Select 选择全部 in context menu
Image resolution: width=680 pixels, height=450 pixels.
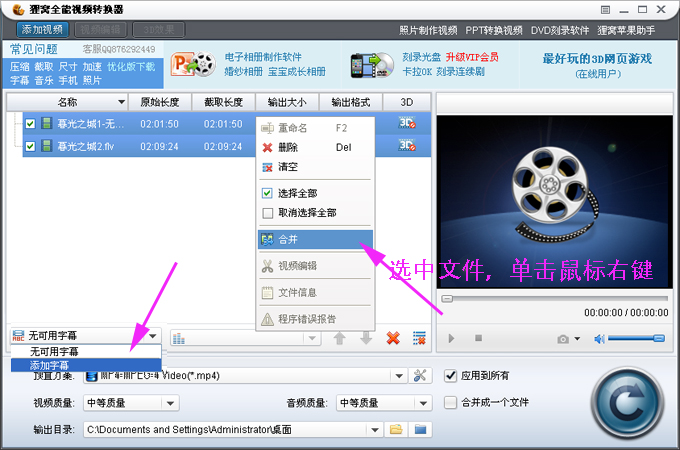coord(315,193)
